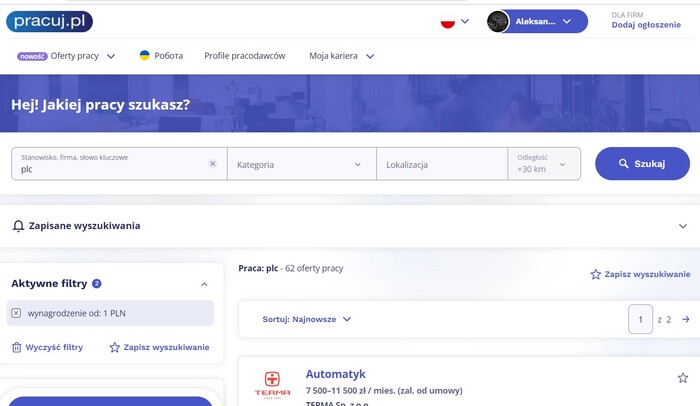700x406 pixels.
Task: Expand the language selector chevron
Action: (465, 21)
